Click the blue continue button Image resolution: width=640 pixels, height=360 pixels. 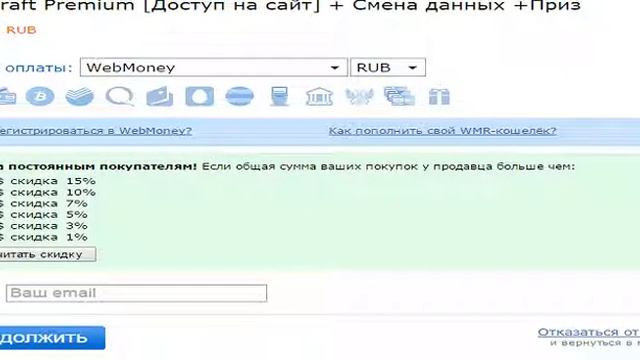click(52, 338)
